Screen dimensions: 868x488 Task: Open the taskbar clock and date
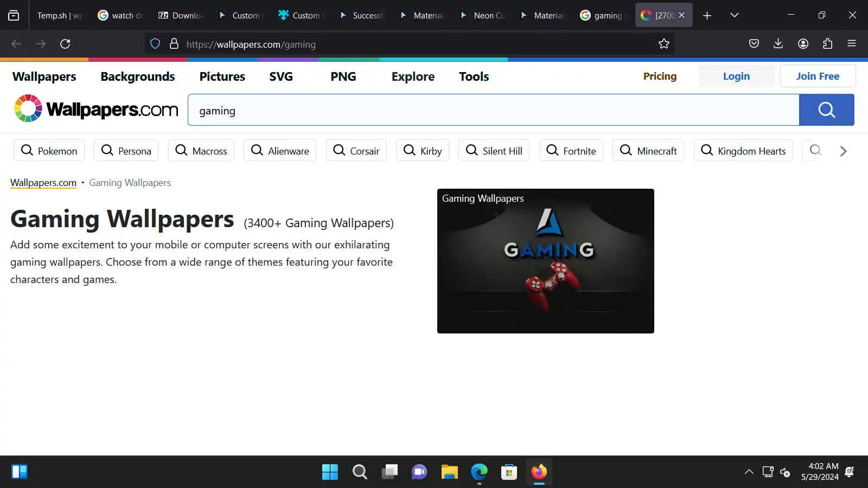click(820, 472)
